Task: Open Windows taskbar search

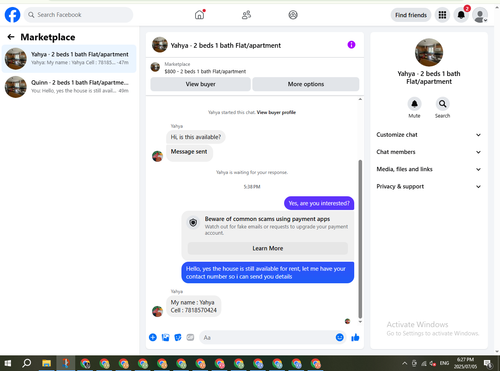Action: click(x=27, y=363)
